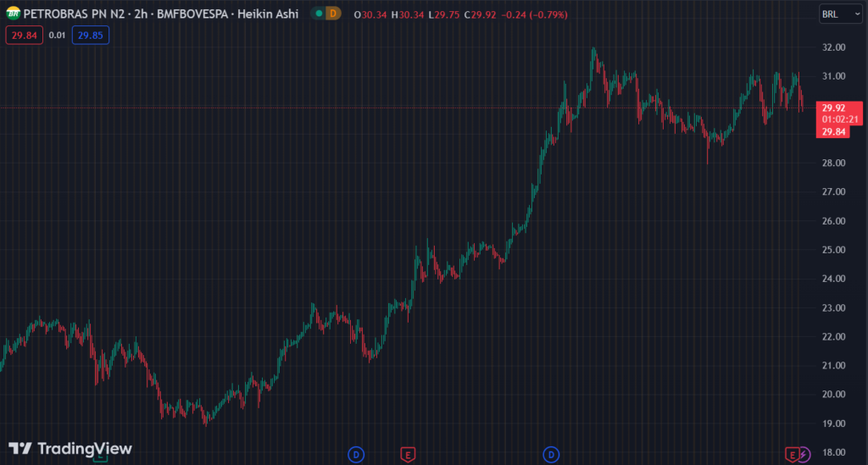Click the red 29.84 label on price axis
The image size is (868, 465).
pos(833,131)
